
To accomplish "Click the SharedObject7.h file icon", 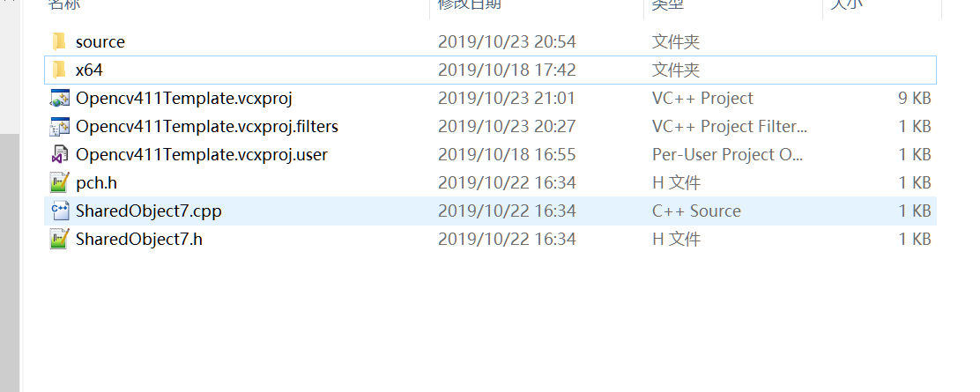I will [59, 239].
